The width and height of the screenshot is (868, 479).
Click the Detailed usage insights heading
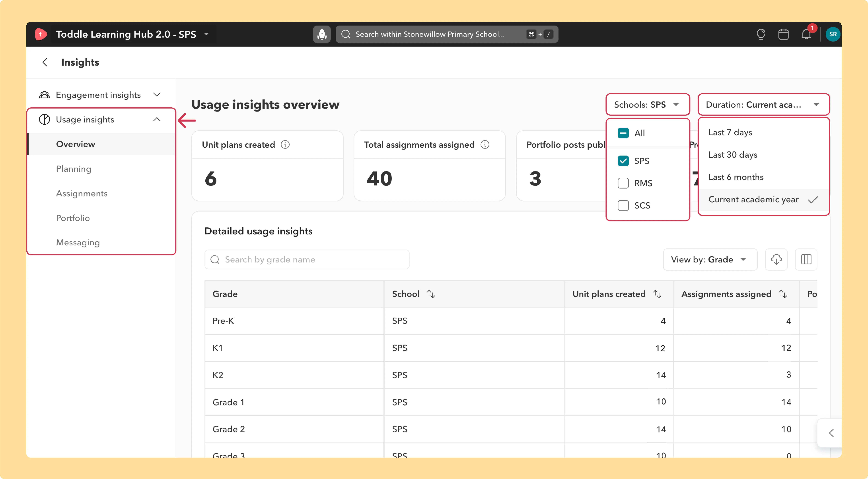(259, 231)
